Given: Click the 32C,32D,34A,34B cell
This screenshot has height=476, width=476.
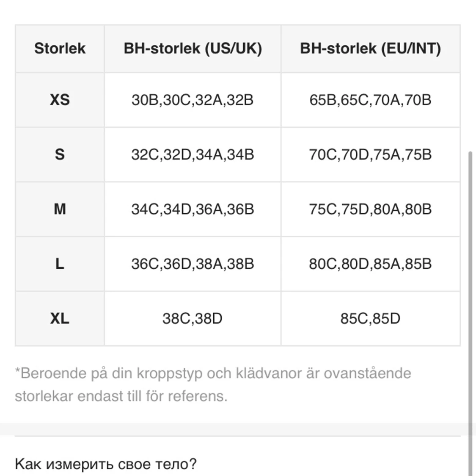Looking at the screenshot, I should coord(193,154).
